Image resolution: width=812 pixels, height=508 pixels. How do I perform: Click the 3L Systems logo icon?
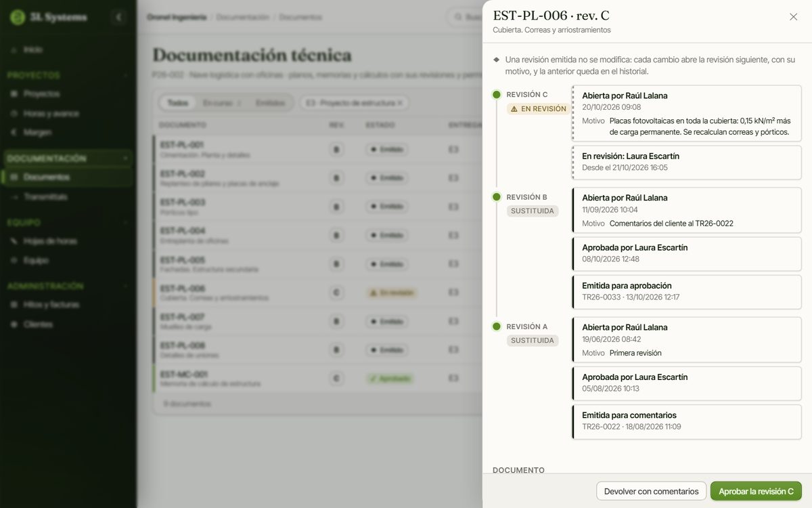pyautogui.click(x=18, y=18)
